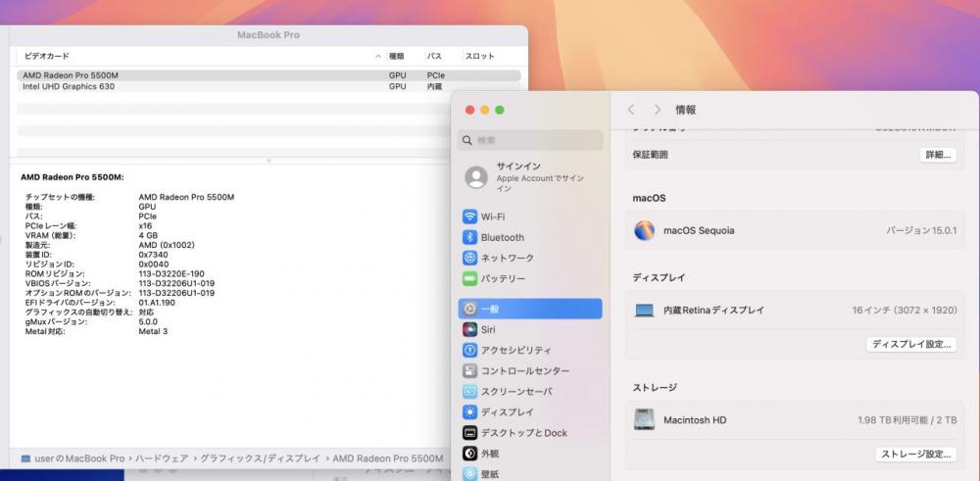The width and height of the screenshot is (980, 481).
Task: Select バッテリー battery icon
Action: tap(470, 278)
